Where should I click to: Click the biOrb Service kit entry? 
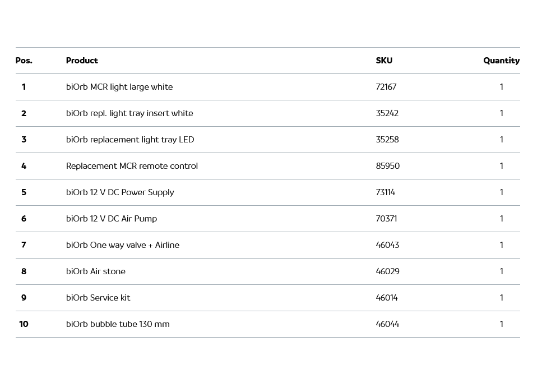(x=98, y=298)
